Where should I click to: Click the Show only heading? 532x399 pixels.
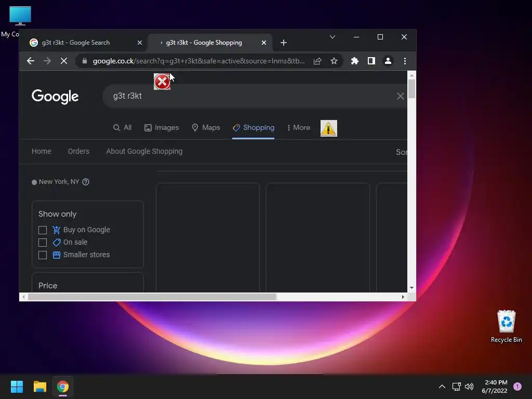57,214
